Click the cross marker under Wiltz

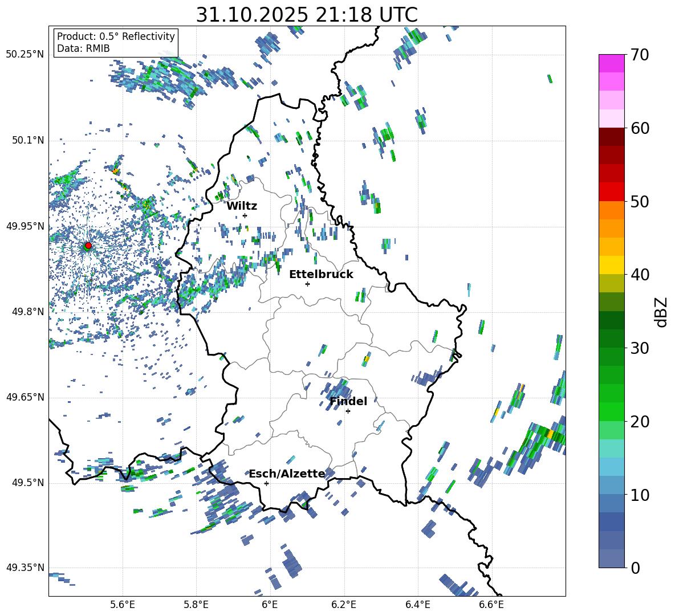pyautogui.click(x=245, y=215)
